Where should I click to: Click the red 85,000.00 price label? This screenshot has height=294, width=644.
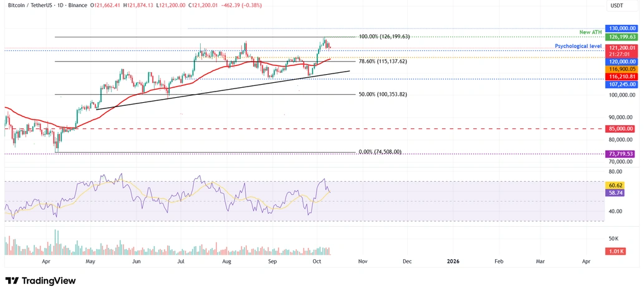click(x=623, y=129)
